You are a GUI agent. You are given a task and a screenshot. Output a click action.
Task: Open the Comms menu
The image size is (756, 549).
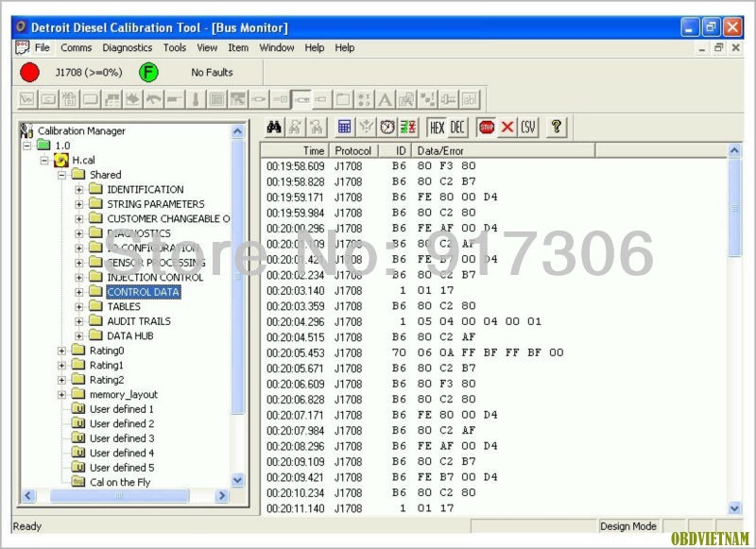(x=77, y=47)
